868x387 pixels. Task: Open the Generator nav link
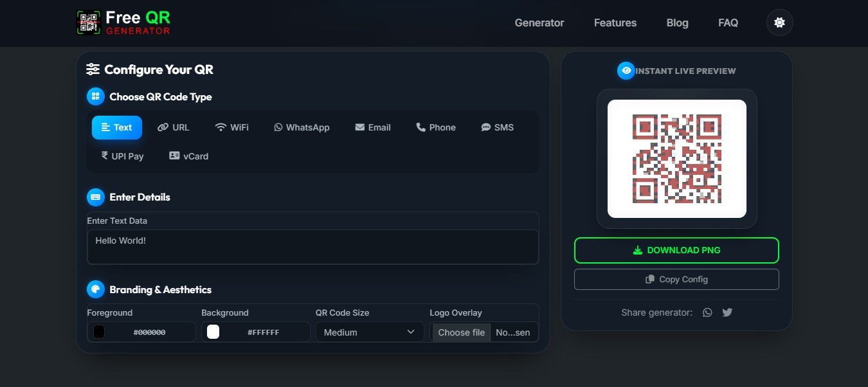[539, 22]
